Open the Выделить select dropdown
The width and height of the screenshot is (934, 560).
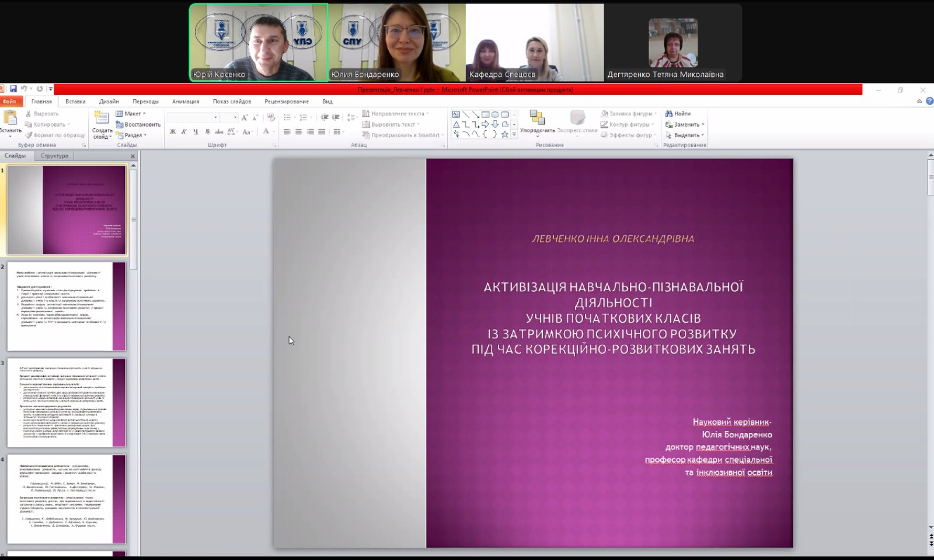pyautogui.click(x=686, y=135)
